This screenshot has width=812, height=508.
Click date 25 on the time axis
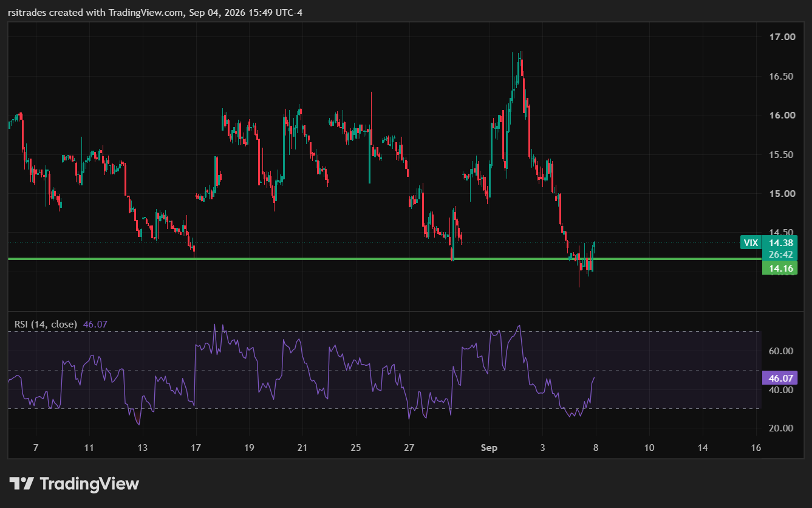(x=356, y=448)
